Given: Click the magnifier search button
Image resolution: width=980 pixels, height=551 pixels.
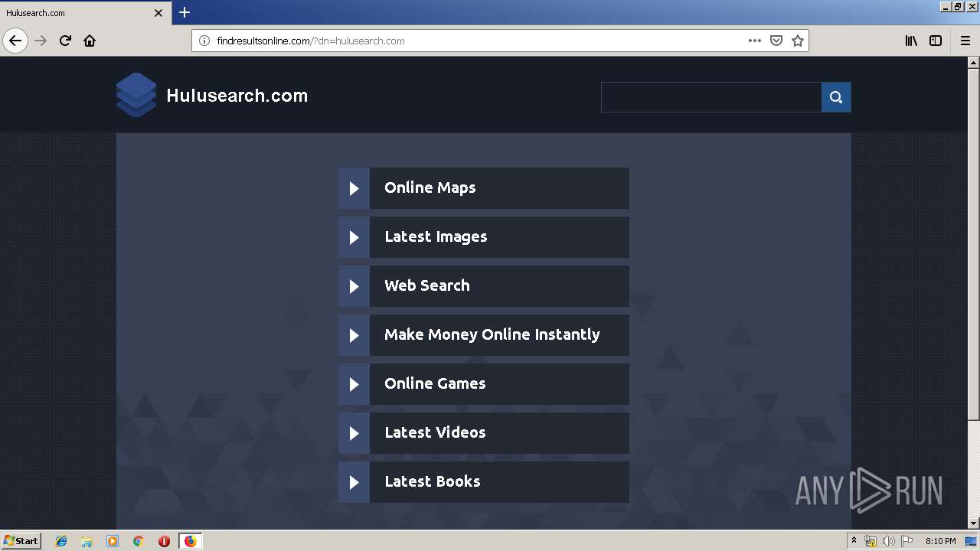Looking at the screenshot, I should point(836,97).
